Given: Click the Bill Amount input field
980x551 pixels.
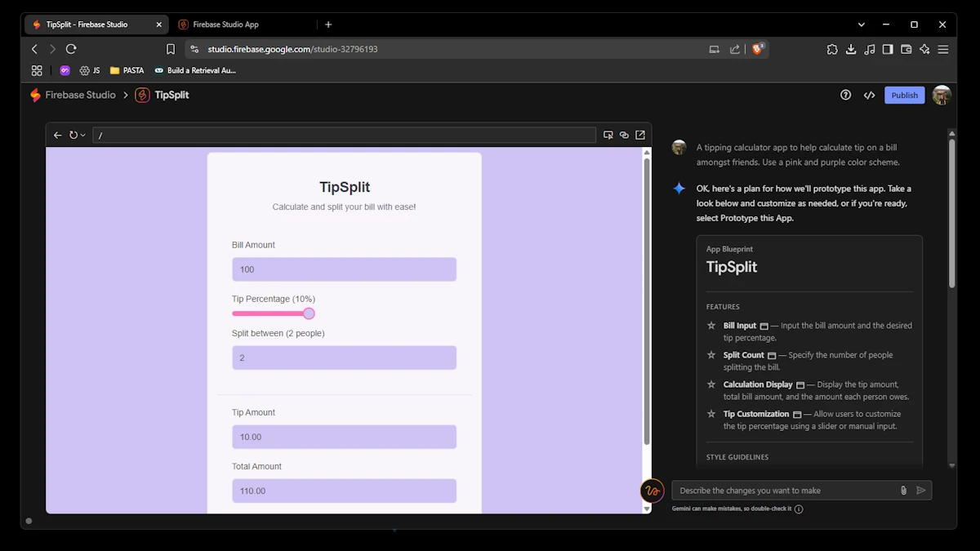Looking at the screenshot, I should pyautogui.click(x=344, y=269).
